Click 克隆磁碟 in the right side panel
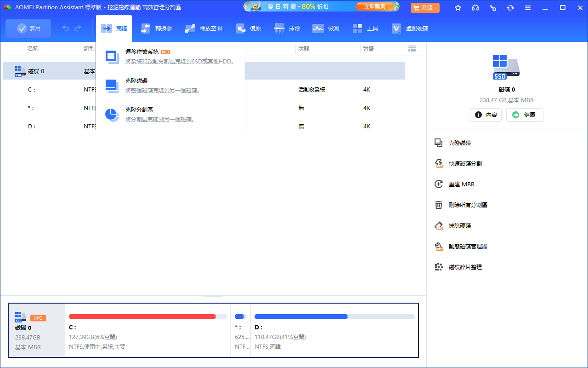 click(453, 143)
